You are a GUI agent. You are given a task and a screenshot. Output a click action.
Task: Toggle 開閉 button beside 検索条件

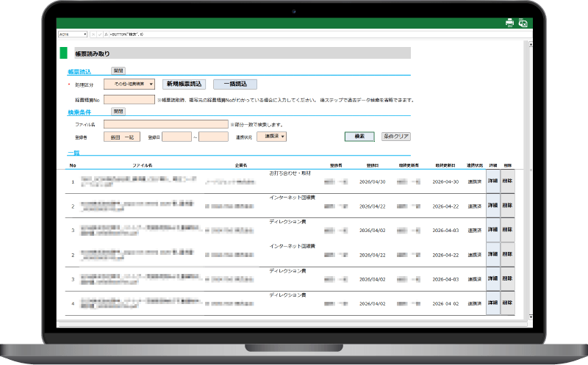(x=118, y=112)
